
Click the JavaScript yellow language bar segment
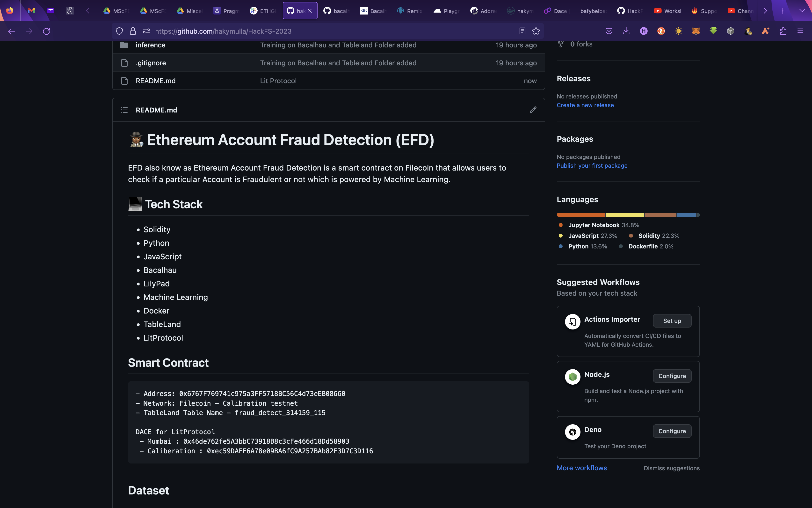click(x=625, y=215)
